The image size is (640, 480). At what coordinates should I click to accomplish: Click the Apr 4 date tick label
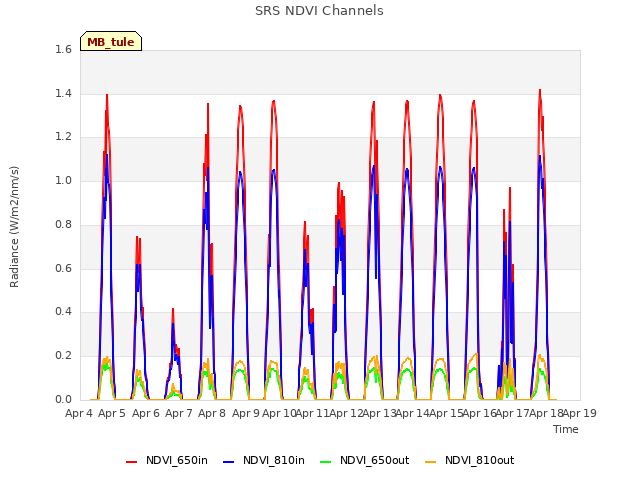click(x=79, y=413)
